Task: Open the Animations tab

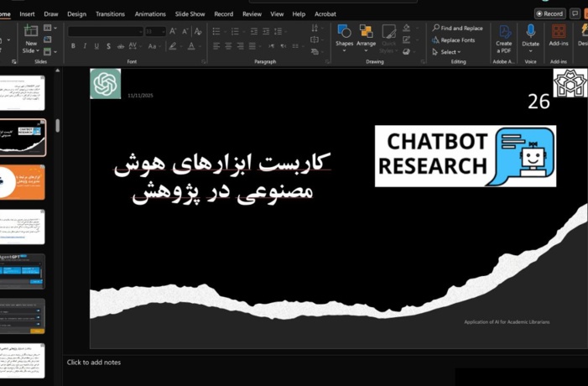Action: point(150,14)
